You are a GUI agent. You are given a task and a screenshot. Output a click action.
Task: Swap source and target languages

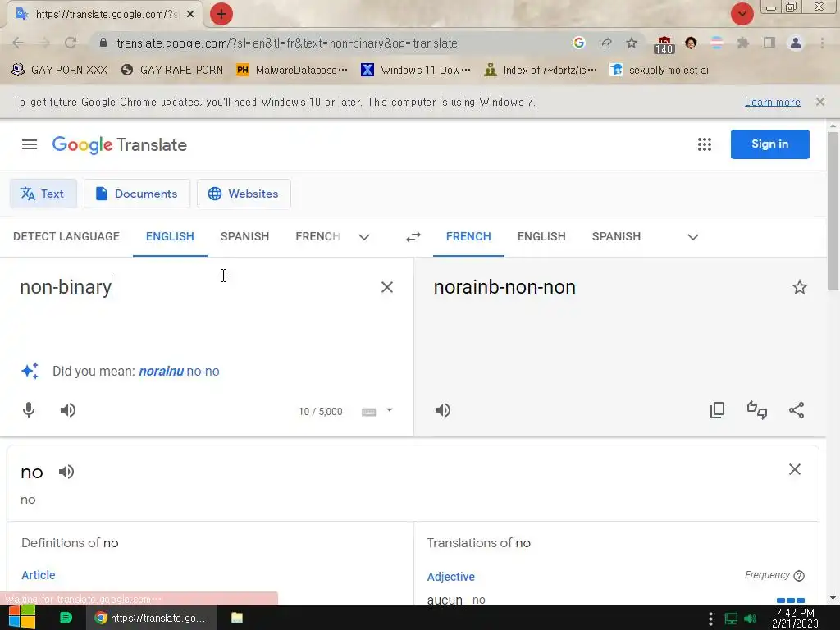(x=413, y=237)
